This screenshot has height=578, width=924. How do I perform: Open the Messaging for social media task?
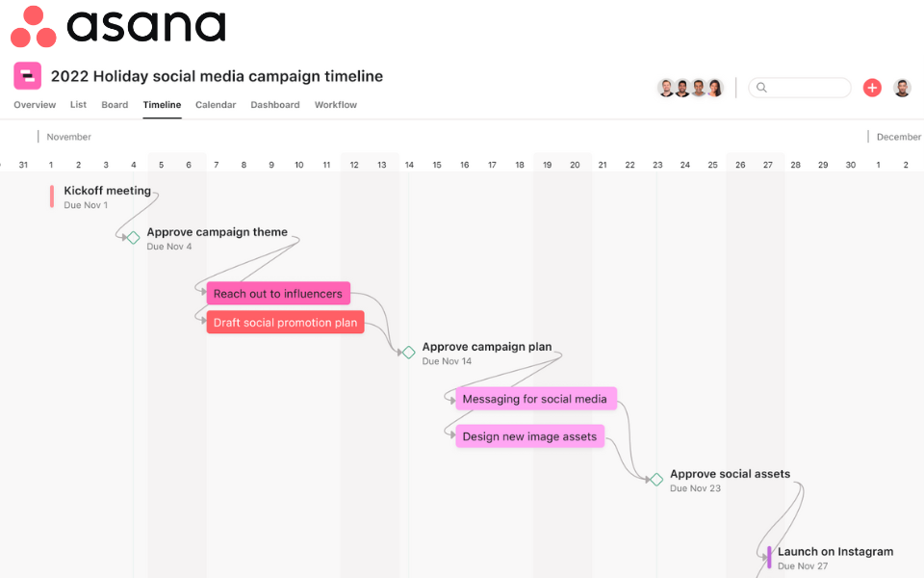535,399
